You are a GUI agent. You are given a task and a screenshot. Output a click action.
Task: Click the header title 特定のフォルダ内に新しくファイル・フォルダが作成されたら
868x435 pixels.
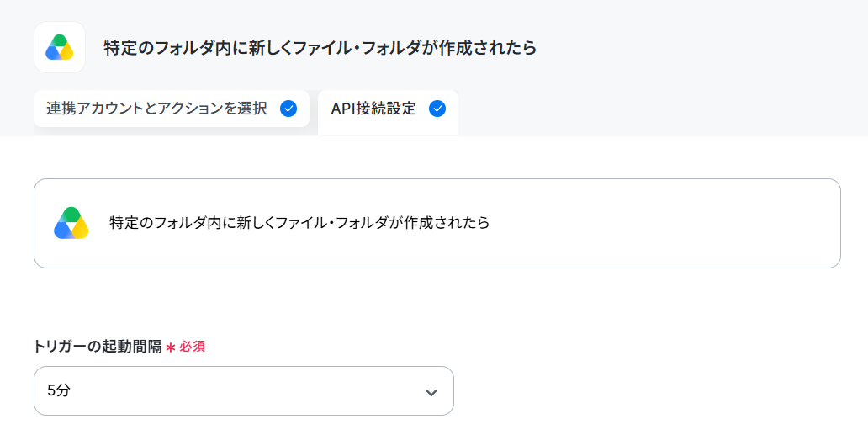pos(320,48)
